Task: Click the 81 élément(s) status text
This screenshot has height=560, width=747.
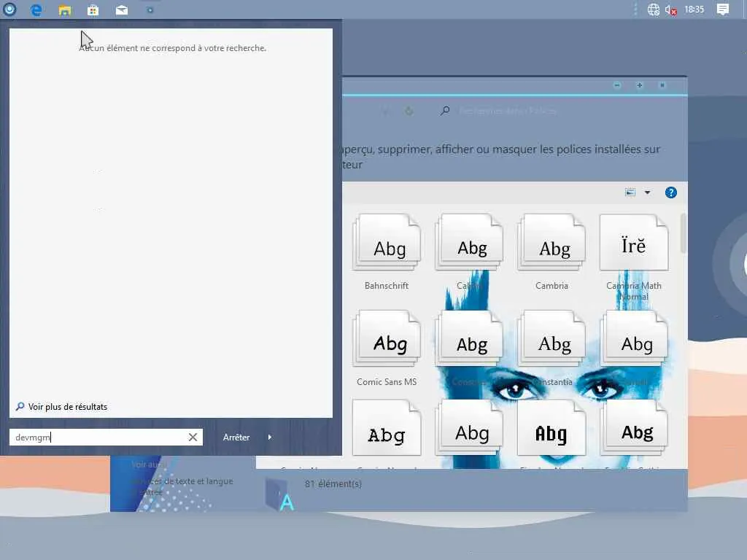Action: pyautogui.click(x=333, y=484)
